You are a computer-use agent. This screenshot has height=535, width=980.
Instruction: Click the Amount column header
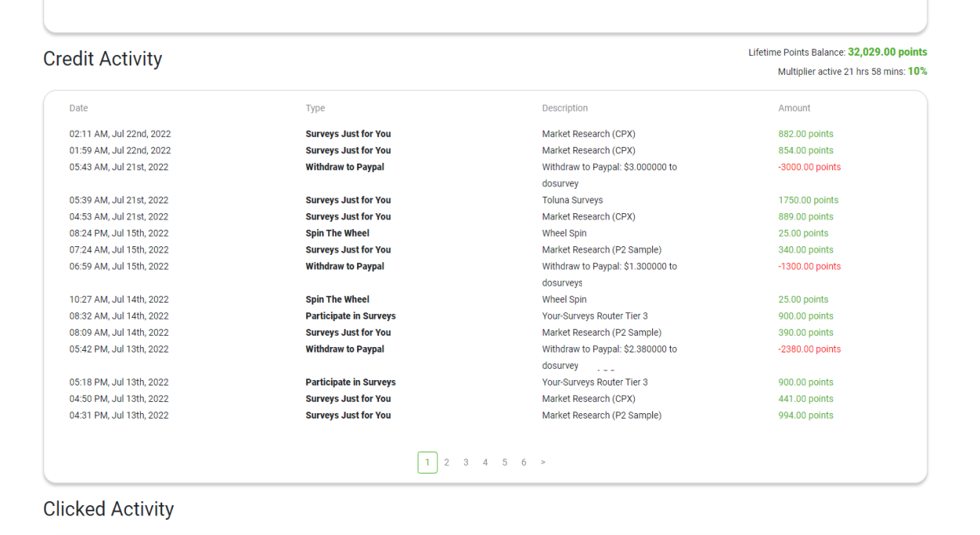[794, 108]
